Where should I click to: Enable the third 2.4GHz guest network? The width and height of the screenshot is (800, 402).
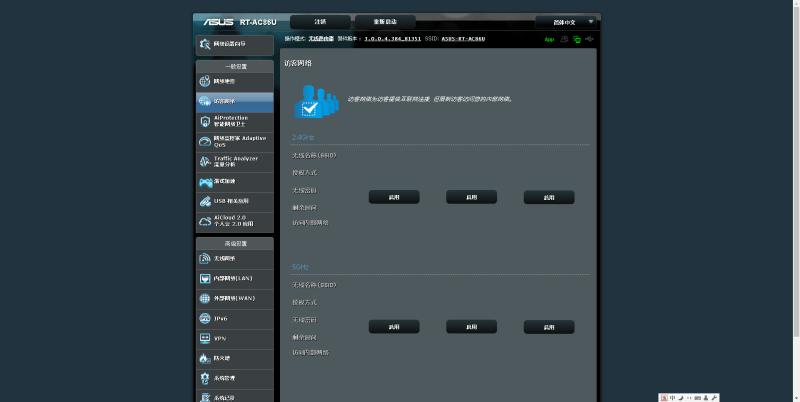549,197
